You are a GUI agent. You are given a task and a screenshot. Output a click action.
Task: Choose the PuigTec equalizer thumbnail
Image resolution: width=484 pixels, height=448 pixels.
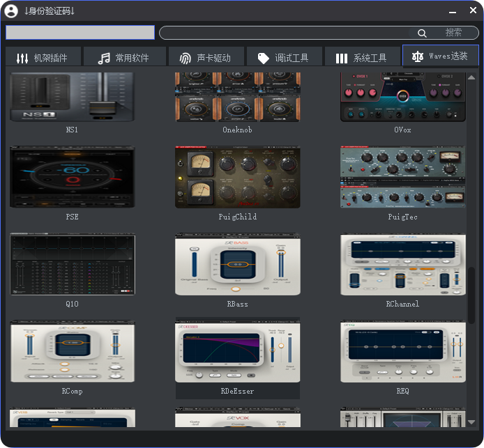403,177
